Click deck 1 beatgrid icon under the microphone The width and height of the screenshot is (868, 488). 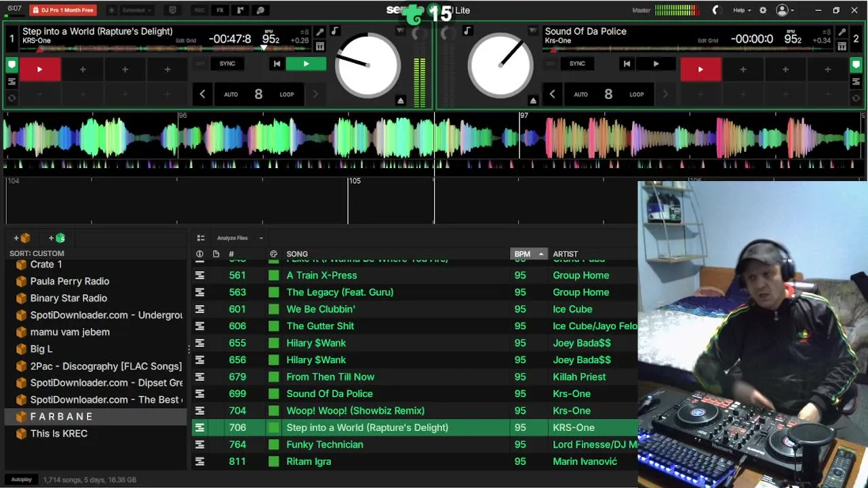(320, 46)
